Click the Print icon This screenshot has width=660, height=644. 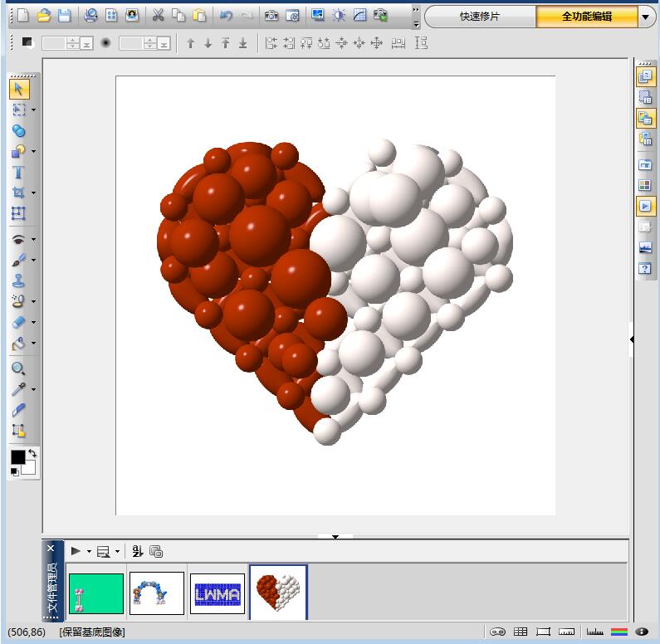click(90, 16)
